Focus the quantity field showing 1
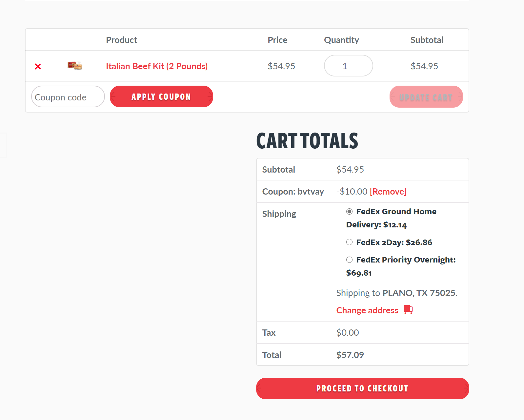This screenshot has height=420, width=524. pyautogui.click(x=348, y=66)
